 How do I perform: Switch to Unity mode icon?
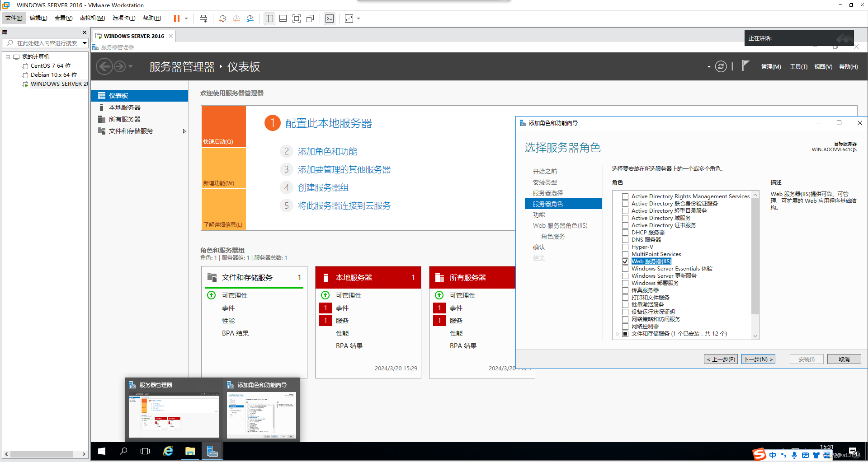[310, 19]
